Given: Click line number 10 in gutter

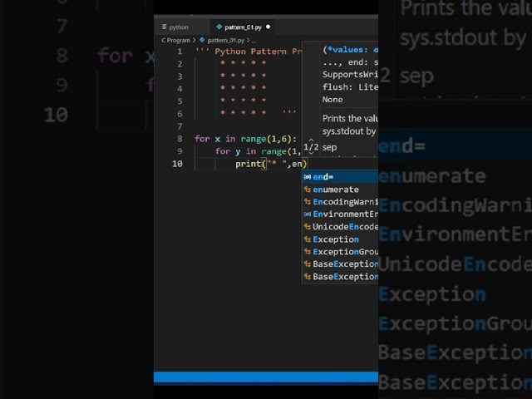Looking at the screenshot, I should click(177, 164).
